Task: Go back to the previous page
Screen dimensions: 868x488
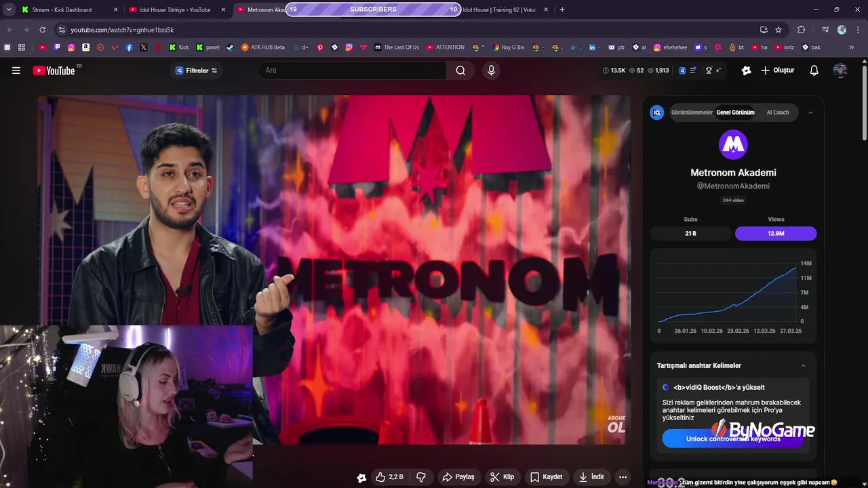Action: [x=9, y=30]
